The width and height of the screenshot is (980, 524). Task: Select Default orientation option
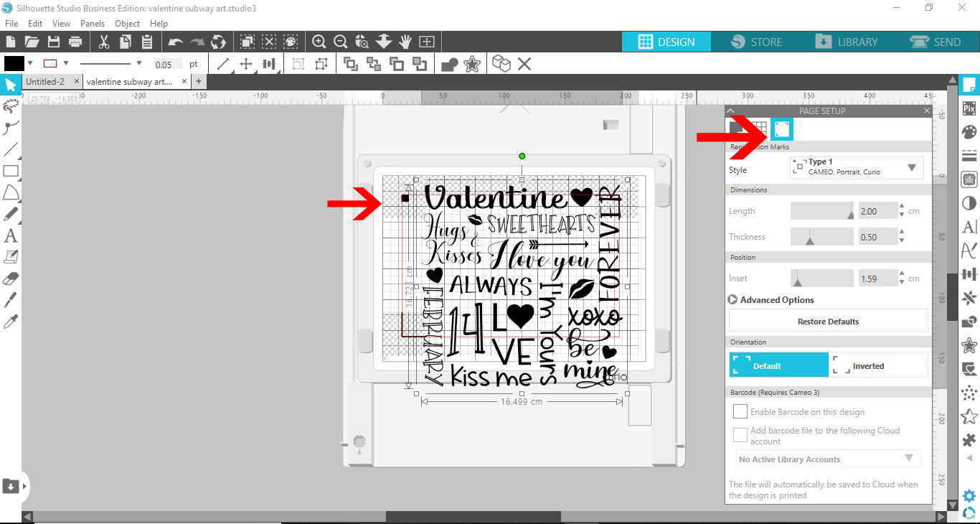[778, 365]
